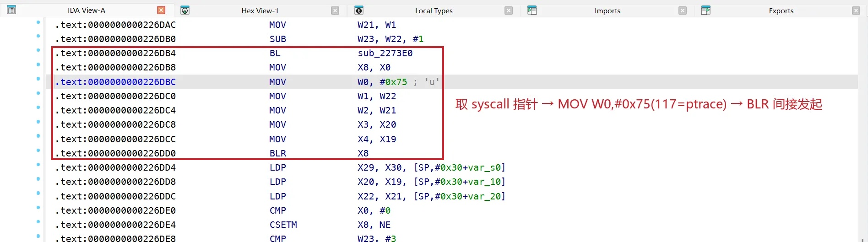Click the vertical scrollbar of IDA view
This screenshot has height=242, width=868.
click(863, 129)
